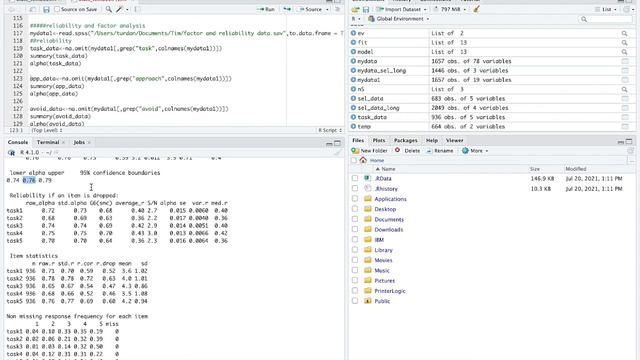Inspect the model list with magnifier

pyautogui.click(x=624, y=52)
